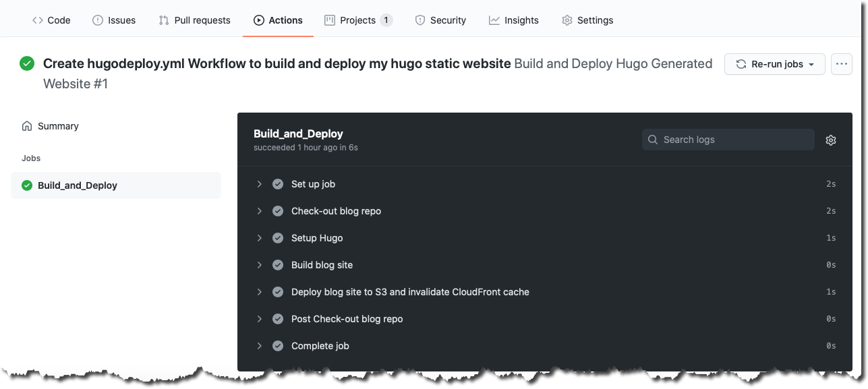Click the Insights graph icon
This screenshot has width=868, height=389.
point(494,20)
